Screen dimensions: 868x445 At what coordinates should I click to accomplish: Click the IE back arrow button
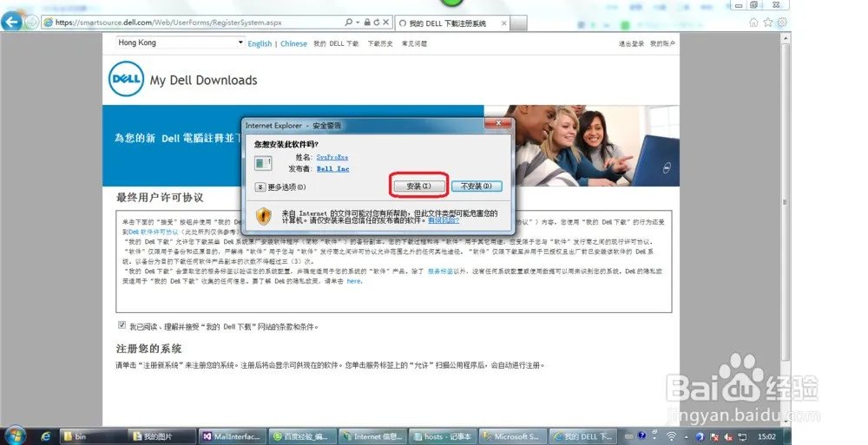(11, 23)
